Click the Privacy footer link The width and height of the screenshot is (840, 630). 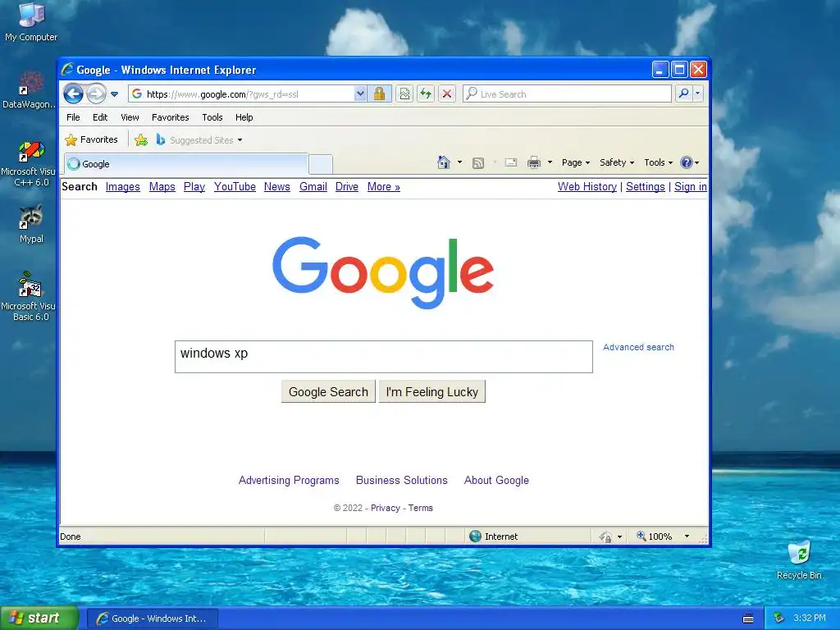386,508
